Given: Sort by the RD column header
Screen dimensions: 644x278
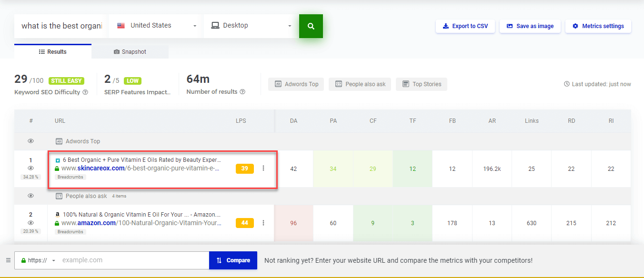Looking at the screenshot, I should pos(572,121).
